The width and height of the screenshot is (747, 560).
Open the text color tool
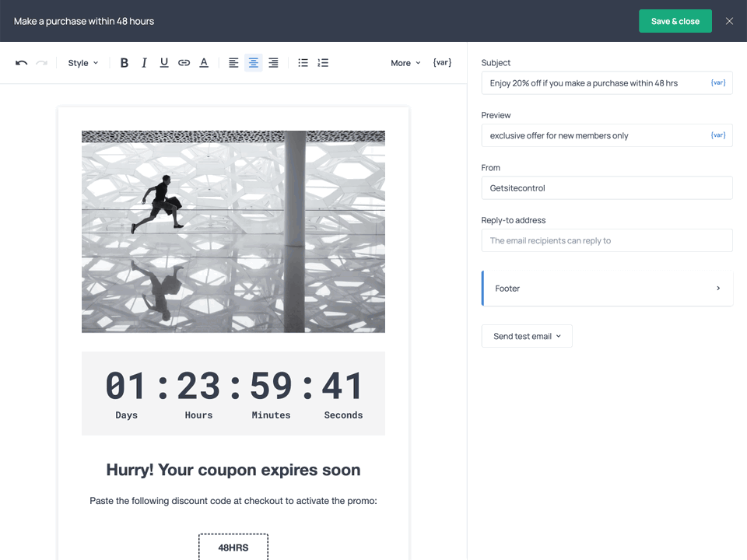click(x=204, y=62)
